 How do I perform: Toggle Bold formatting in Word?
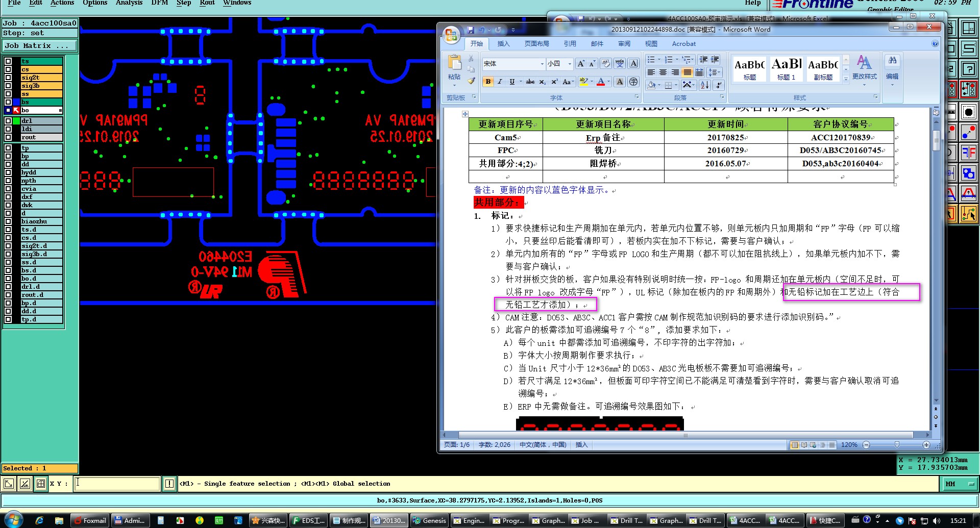[x=488, y=82]
